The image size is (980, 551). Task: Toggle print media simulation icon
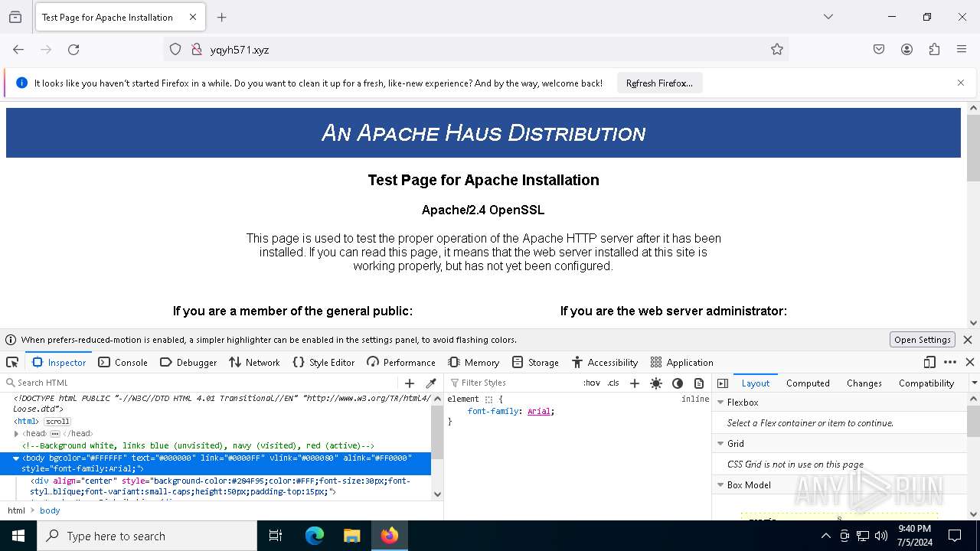tap(699, 383)
